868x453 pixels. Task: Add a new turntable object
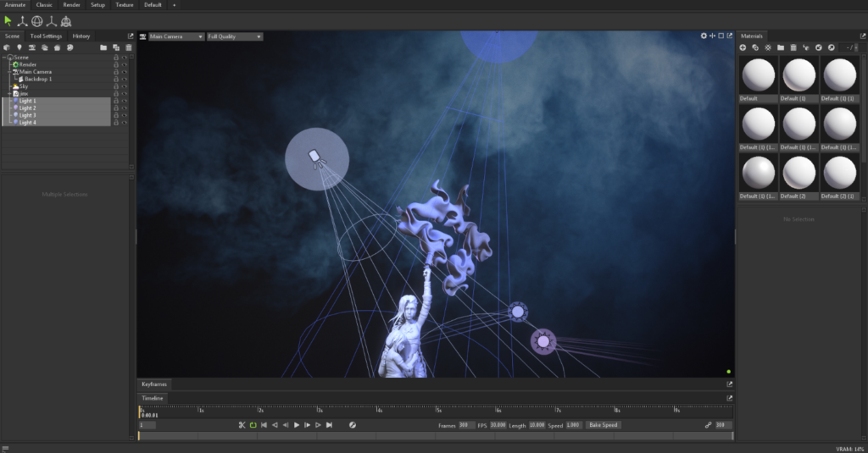pos(70,47)
